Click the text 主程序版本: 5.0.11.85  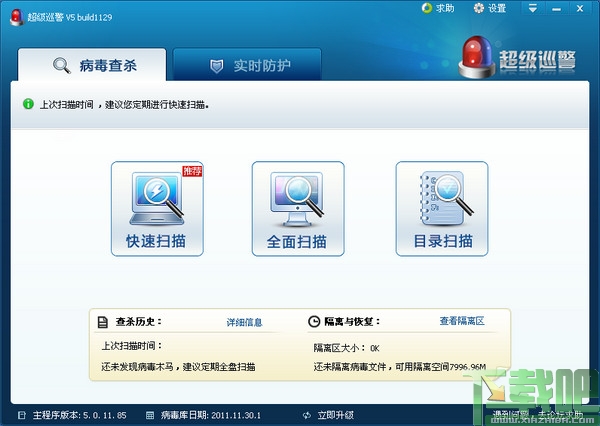[x=80, y=415]
